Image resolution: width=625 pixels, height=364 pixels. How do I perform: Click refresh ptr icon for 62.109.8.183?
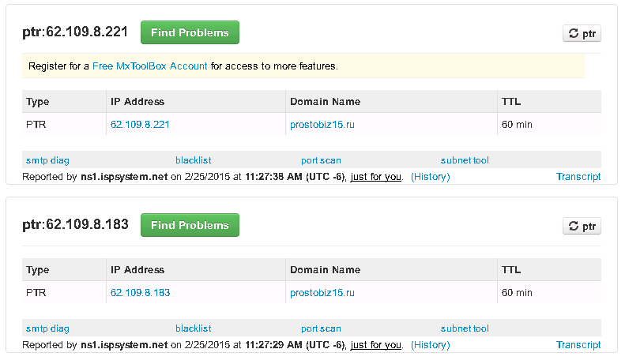582,226
